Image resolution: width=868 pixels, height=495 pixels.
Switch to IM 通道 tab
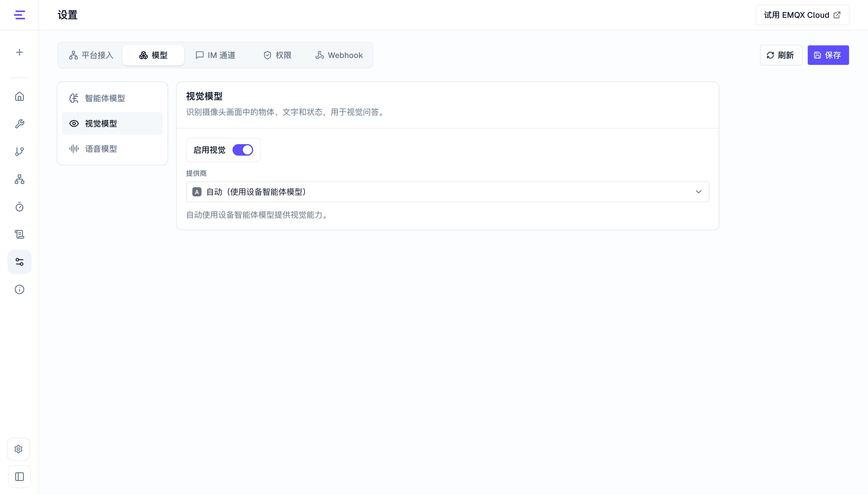(216, 55)
